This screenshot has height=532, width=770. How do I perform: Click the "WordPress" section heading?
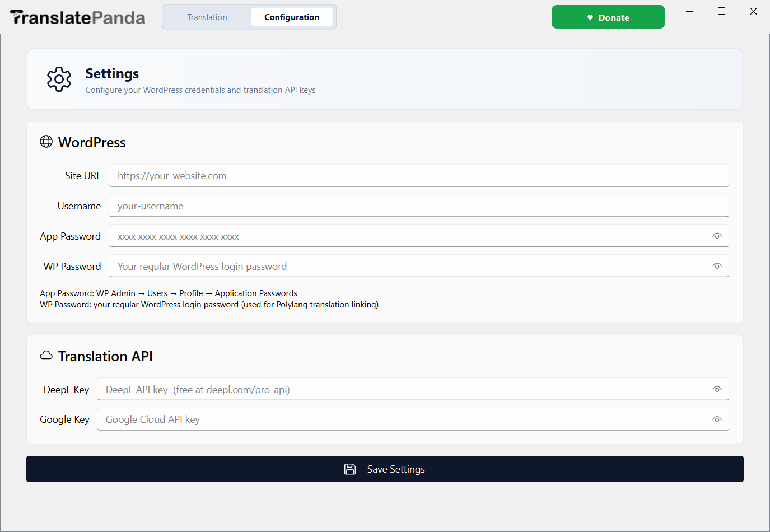(92, 142)
